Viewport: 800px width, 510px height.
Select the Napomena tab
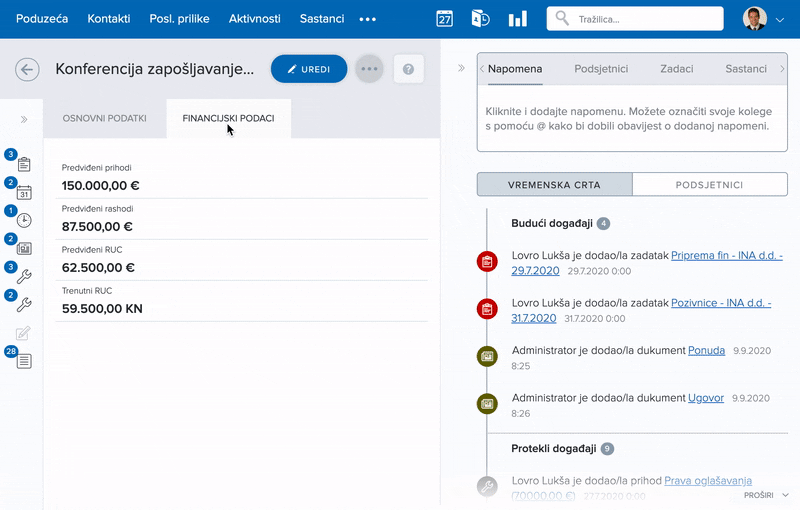coord(515,69)
